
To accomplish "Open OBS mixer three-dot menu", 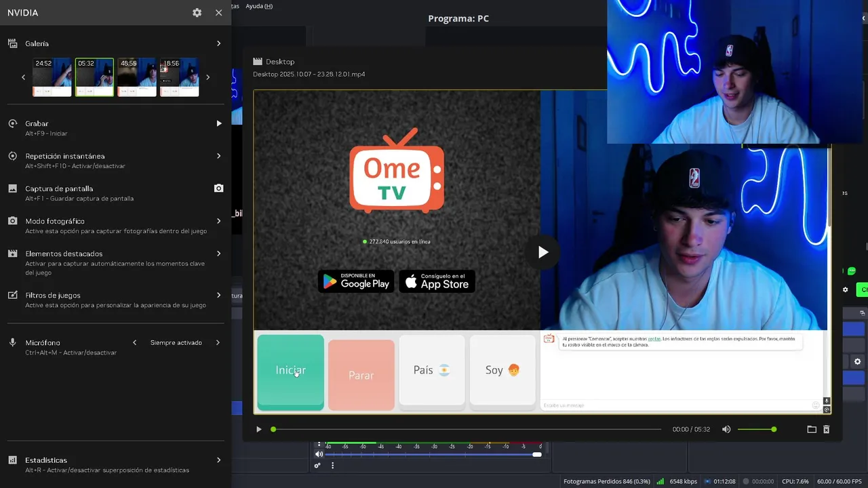I will [332, 466].
